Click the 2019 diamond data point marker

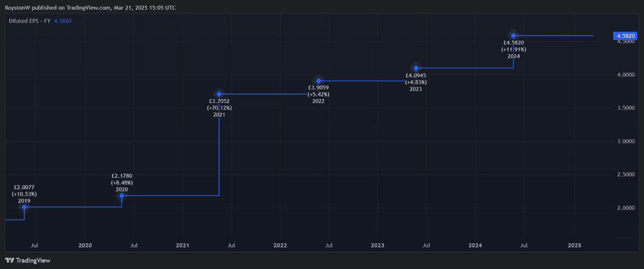[24, 207]
